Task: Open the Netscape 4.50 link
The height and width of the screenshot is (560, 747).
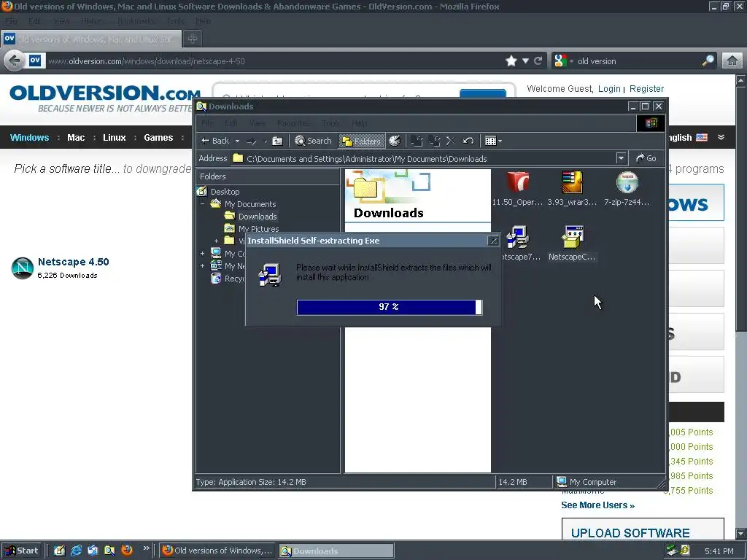Action: [x=74, y=262]
